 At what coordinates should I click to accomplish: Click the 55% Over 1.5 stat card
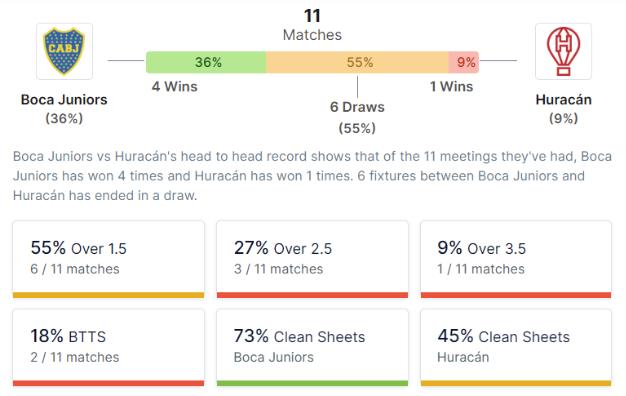(x=109, y=259)
